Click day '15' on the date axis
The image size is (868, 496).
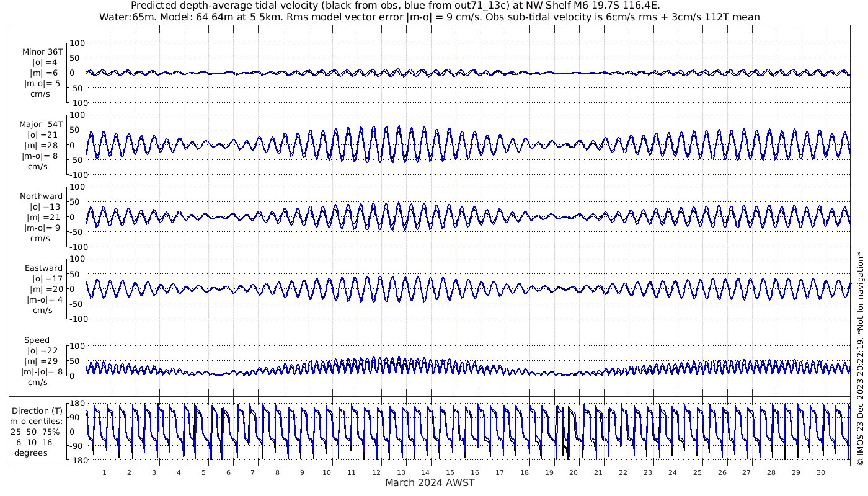(x=450, y=472)
